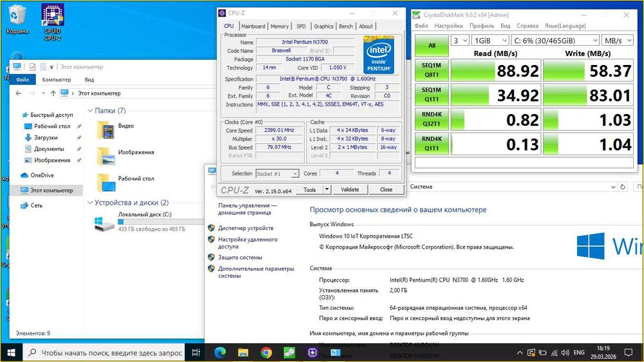Launch Microsoft Edge from the taskbar
This screenshot has width=644, height=362.
220,352
